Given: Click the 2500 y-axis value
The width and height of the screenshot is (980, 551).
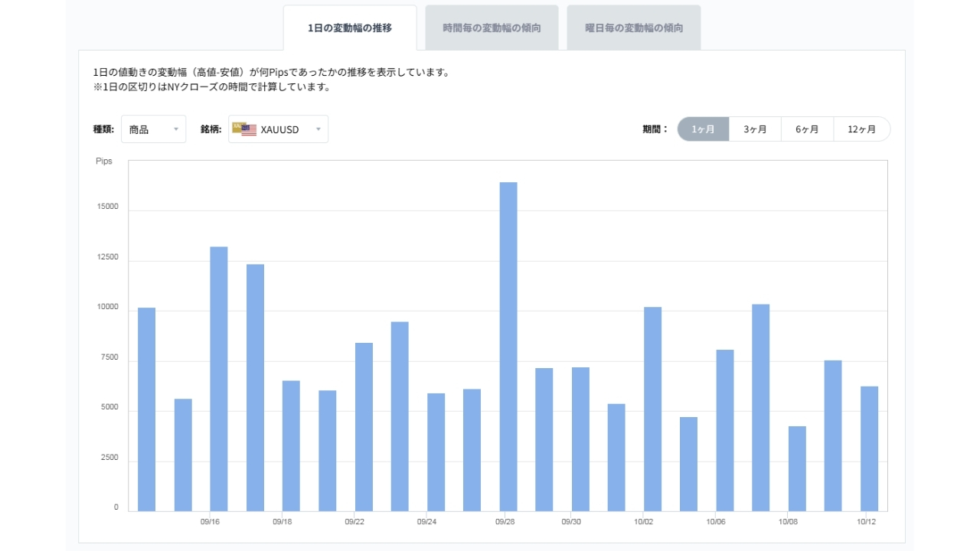Looking at the screenshot, I should click(x=109, y=458).
